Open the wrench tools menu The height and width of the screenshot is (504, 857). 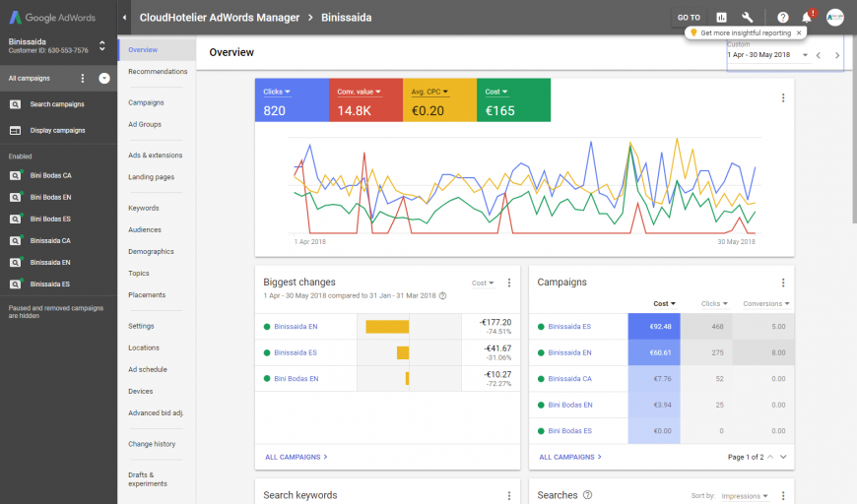pyautogui.click(x=747, y=18)
